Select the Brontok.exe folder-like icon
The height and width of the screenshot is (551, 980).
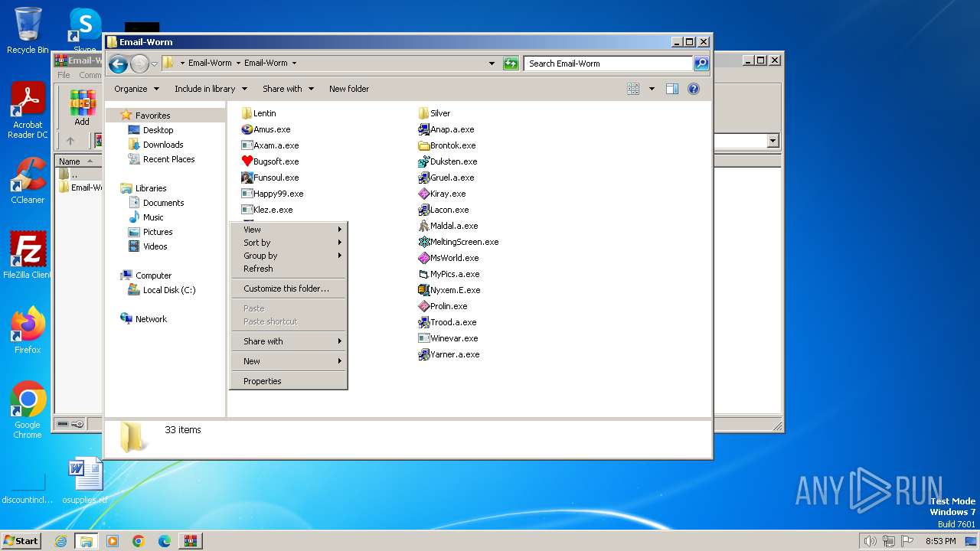click(423, 145)
